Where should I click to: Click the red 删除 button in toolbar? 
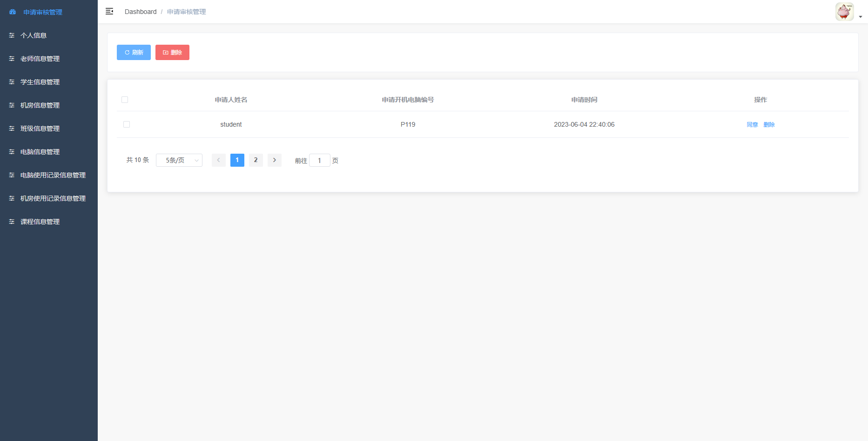pyautogui.click(x=172, y=53)
